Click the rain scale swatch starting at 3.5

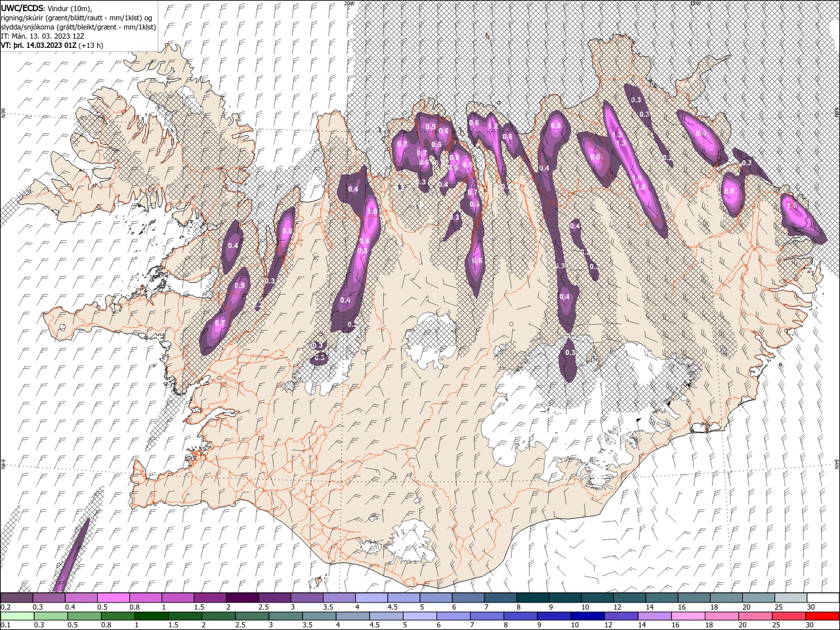(x=319, y=616)
